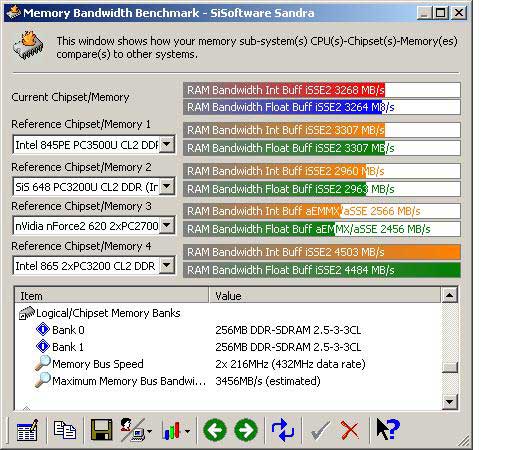The width and height of the screenshot is (512, 450).
Task: Open the dropdown arrow beside chart icon
Action: [187, 431]
